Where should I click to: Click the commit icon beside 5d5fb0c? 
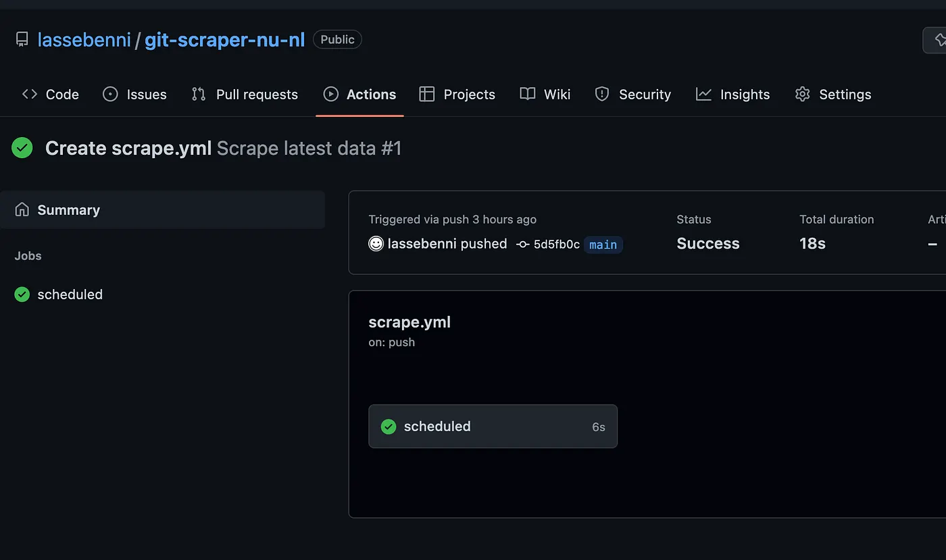tap(522, 245)
